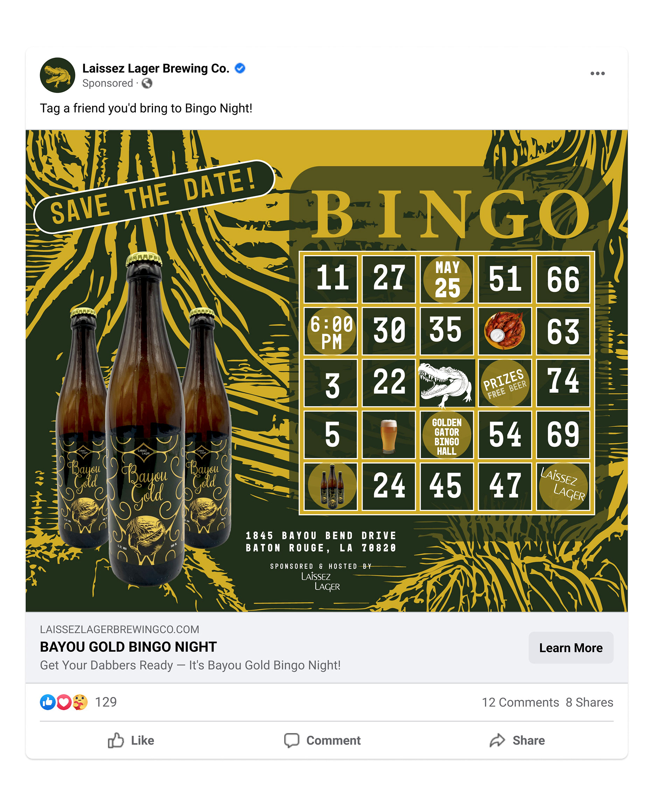The image size is (672, 804).
Task: Click the red heart reaction icon
Action: coord(64,702)
